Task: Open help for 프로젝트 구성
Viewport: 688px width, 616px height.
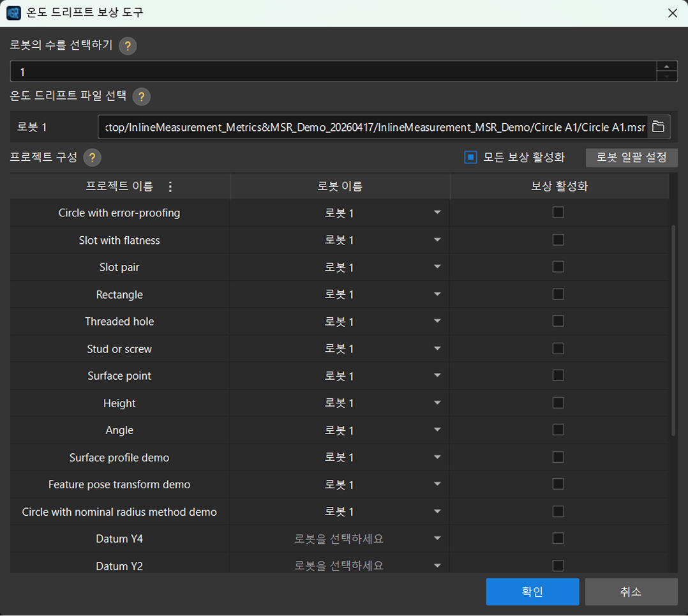Action: [x=92, y=158]
